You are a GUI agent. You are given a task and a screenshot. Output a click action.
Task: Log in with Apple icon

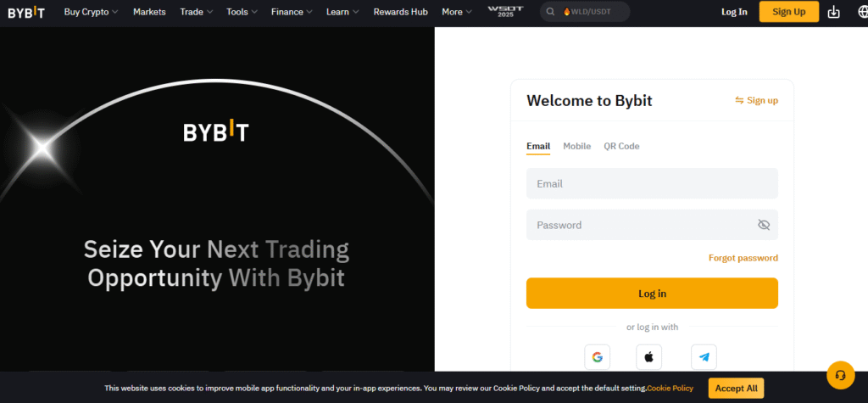(648, 357)
